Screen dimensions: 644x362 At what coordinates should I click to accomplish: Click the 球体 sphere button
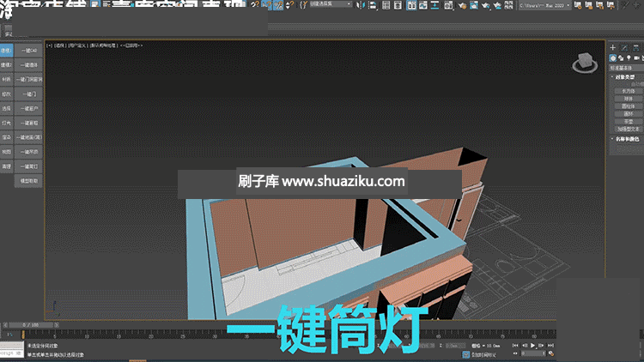tap(629, 99)
